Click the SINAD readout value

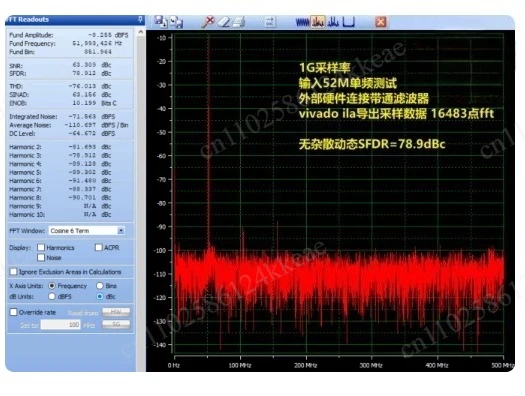pos(84,94)
